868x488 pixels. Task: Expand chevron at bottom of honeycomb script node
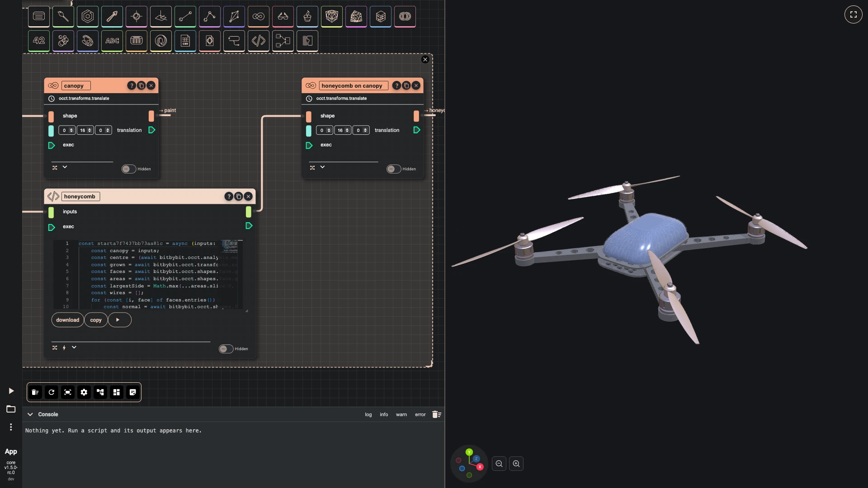74,347
